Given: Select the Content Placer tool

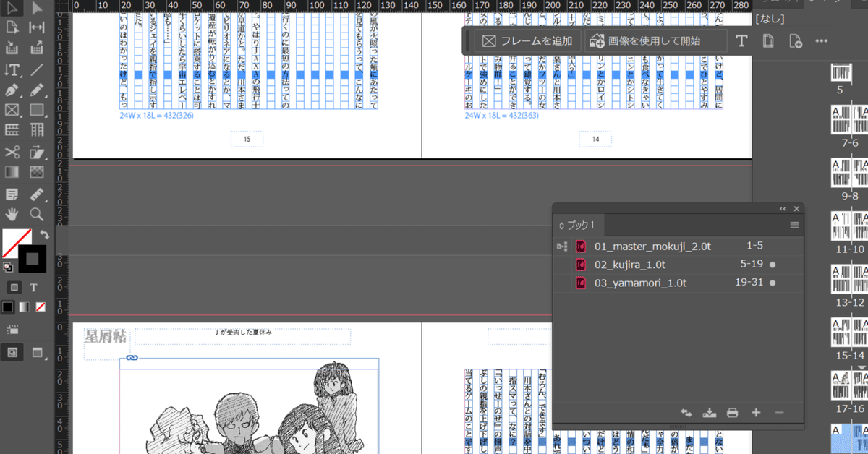Looking at the screenshot, I should pyautogui.click(x=37, y=49).
